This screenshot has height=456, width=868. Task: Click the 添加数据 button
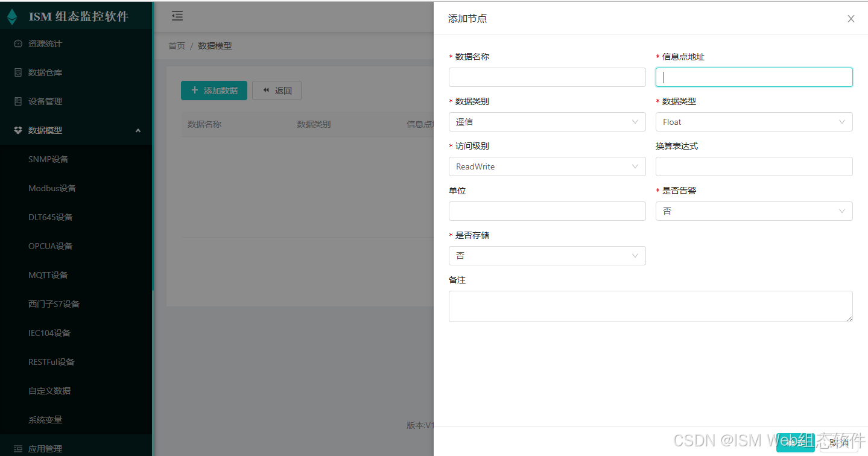point(214,90)
